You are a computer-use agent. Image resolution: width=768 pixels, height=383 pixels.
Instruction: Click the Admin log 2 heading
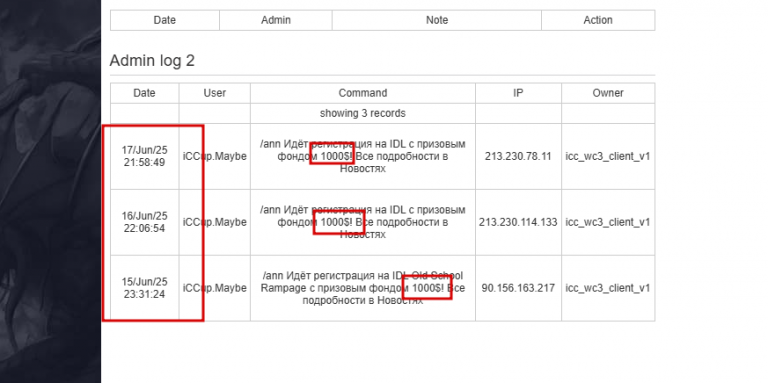coord(152,61)
